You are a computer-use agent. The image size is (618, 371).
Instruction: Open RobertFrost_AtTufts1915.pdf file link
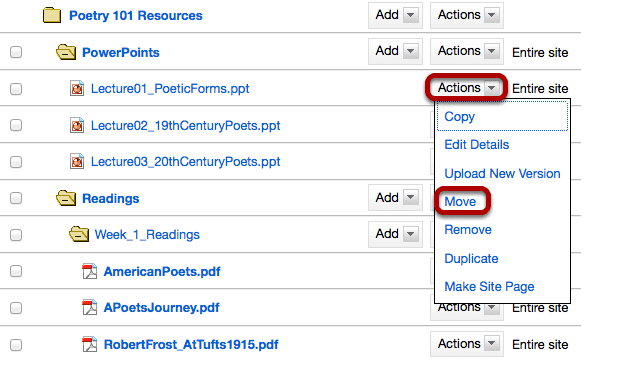(191, 345)
